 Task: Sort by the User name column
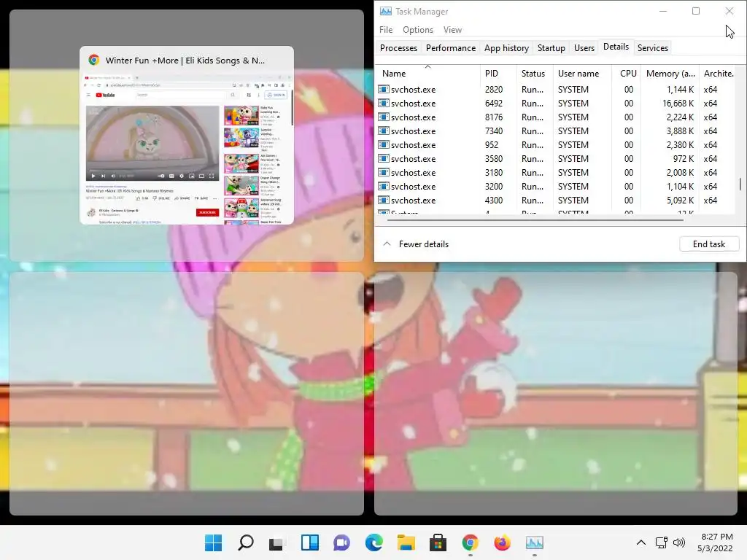click(581, 74)
